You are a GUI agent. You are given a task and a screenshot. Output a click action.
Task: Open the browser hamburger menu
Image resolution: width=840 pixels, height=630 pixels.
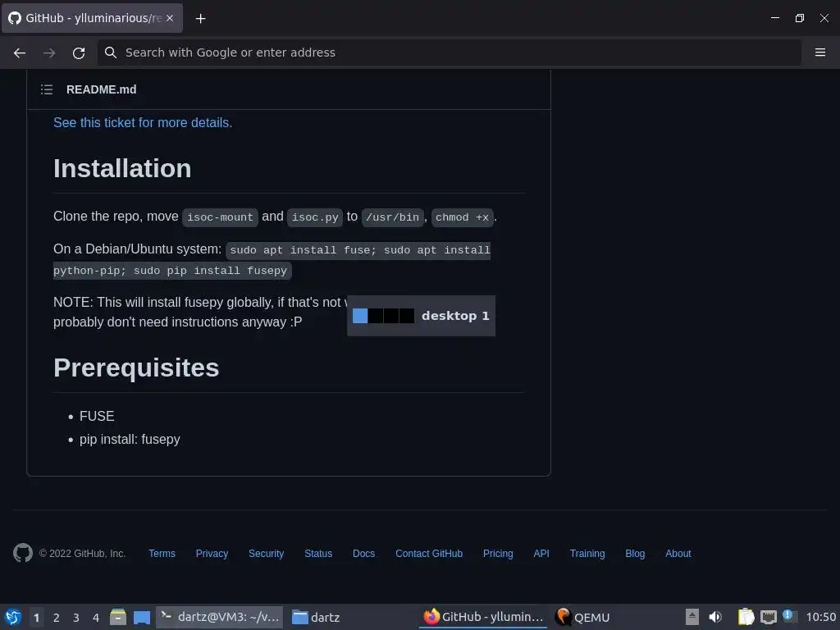tap(820, 52)
